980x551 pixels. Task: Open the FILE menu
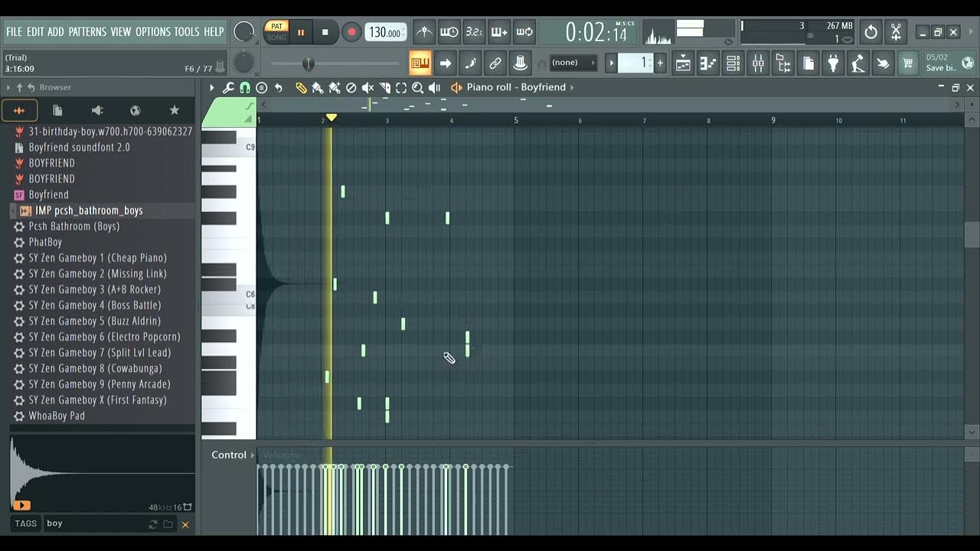coord(14,31)
